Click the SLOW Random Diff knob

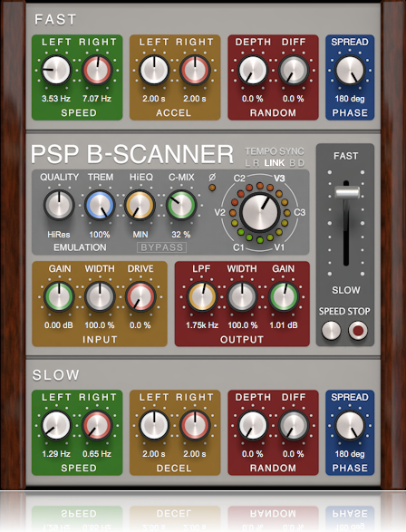294,425
